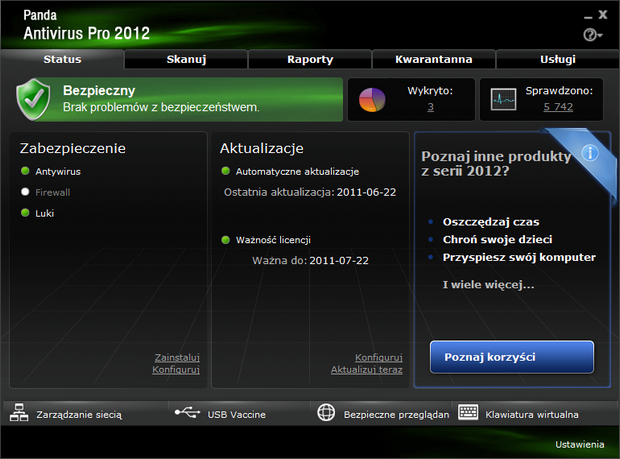The height and width of the screenshot is (459, 620).
Task: Click the virtual keyboard icon
Action: pos(468,413)
